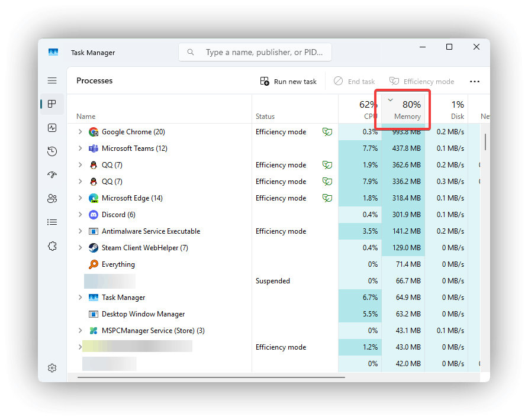Open the three-dot more options menu
The image size is (528, 420).
(x=475, y=82)
